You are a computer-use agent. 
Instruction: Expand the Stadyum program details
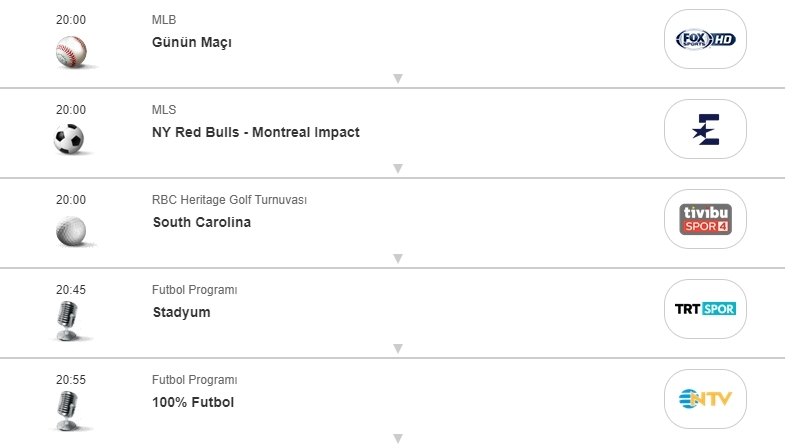click(x=397, y=348)
